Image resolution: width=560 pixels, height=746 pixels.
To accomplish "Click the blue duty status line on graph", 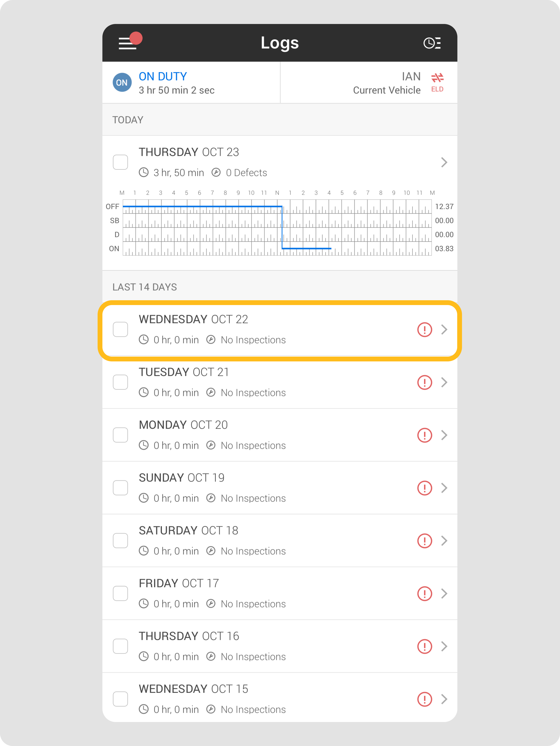I will (x=202, y=206).
